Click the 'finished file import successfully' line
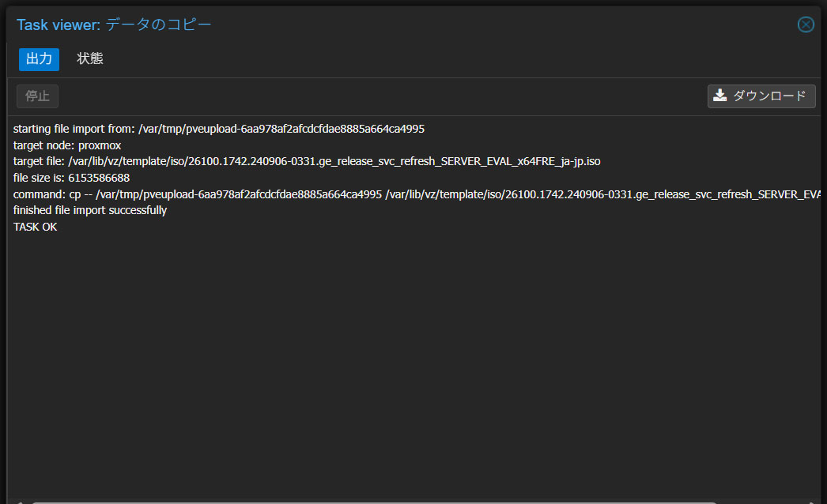This screenshot has width=827, height=504. [90, 210]
